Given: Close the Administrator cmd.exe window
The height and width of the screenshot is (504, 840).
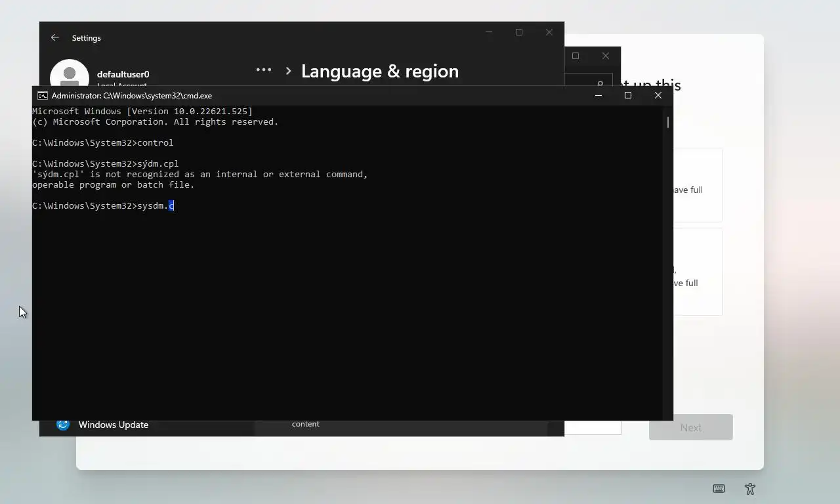Looking at the screenshot, I should 658,95.
